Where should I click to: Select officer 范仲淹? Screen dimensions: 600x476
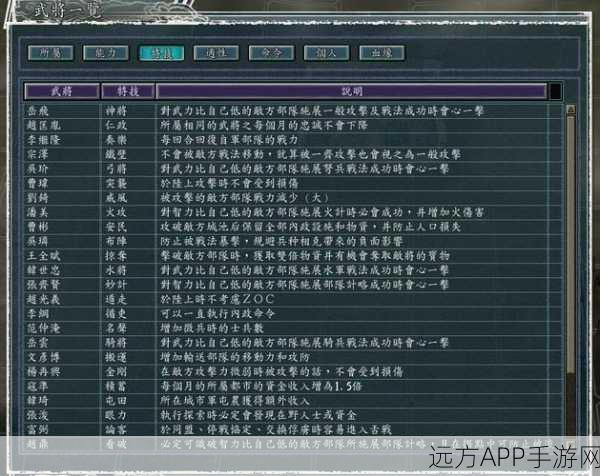[43, 328]
